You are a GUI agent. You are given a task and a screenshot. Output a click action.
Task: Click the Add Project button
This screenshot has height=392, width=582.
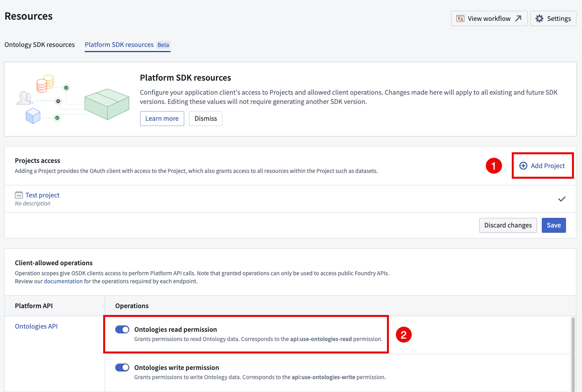tap(543, 165)
